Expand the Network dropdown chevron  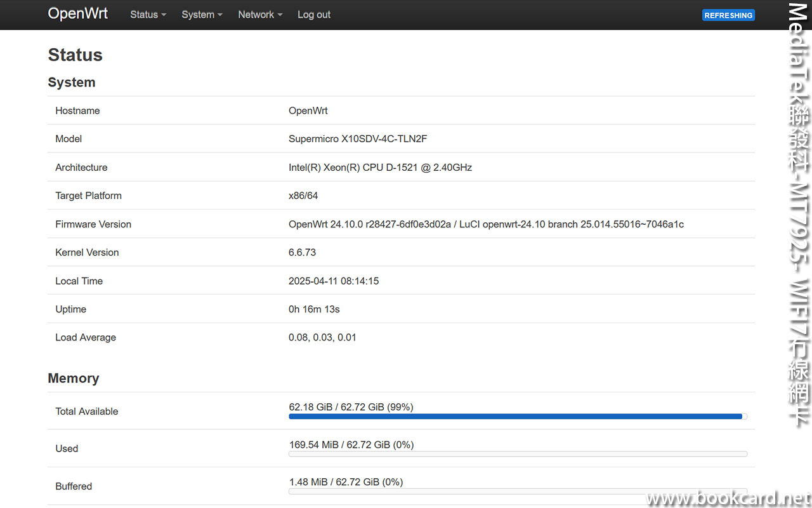279,15
